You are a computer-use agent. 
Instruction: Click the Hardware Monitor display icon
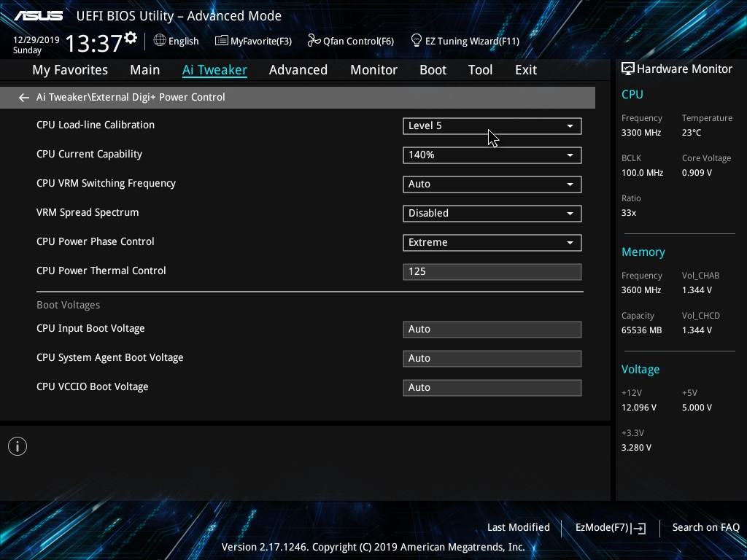[628, 69]
